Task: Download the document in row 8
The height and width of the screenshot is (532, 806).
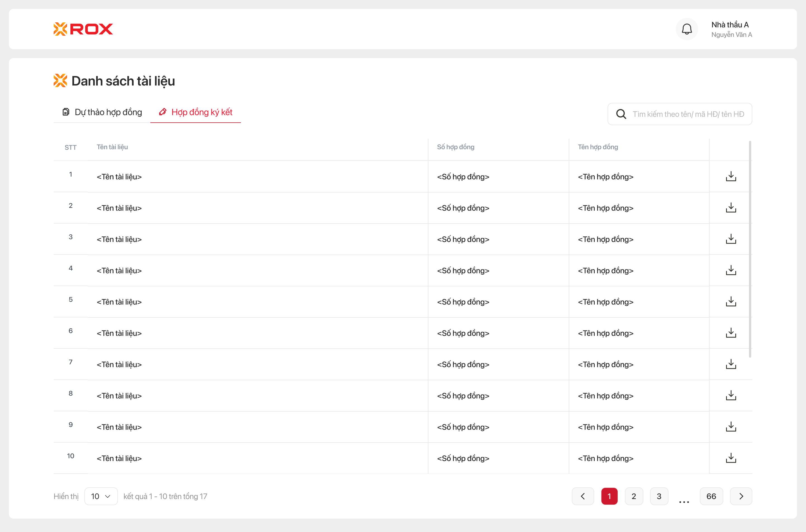Action: pos(731,396)
